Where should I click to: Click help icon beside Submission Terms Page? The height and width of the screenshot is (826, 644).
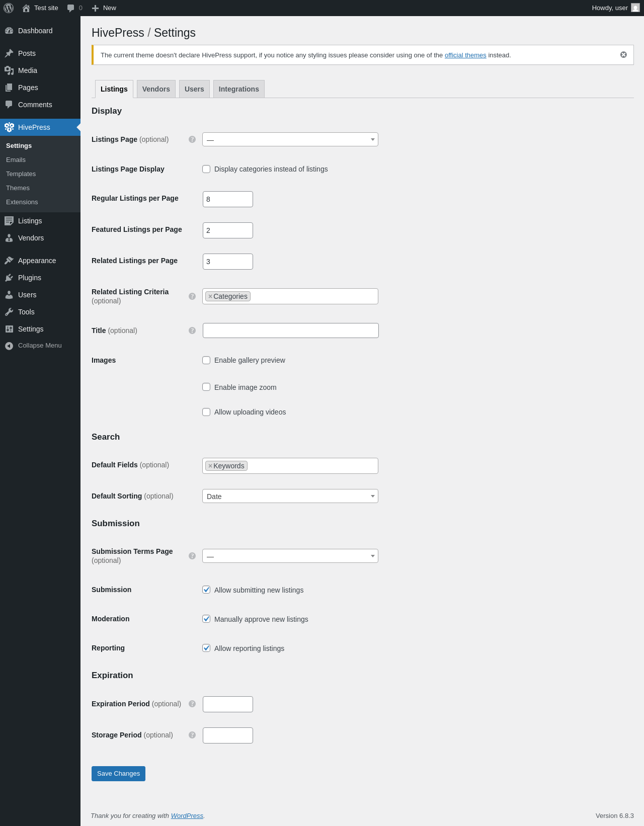[192, 556]
